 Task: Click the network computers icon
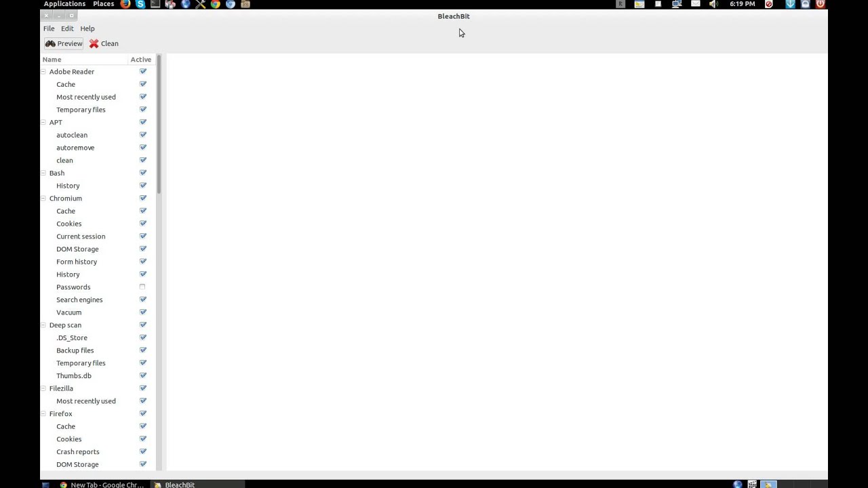click(677, 4)
